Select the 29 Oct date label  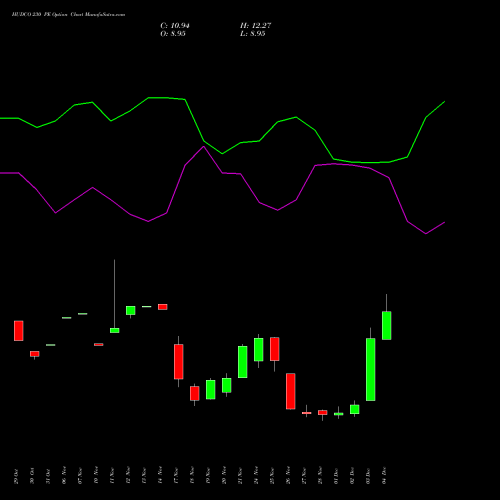(16, 476)
